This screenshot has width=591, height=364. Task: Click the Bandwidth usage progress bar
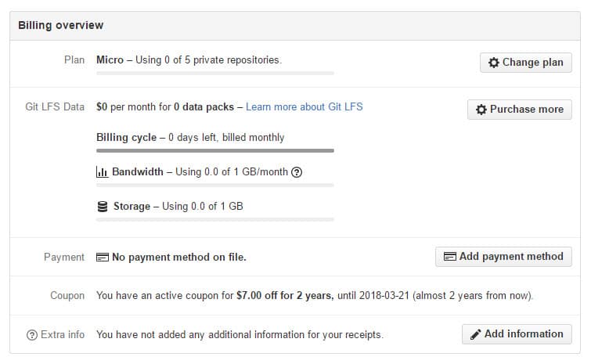(x=214, y=186)
